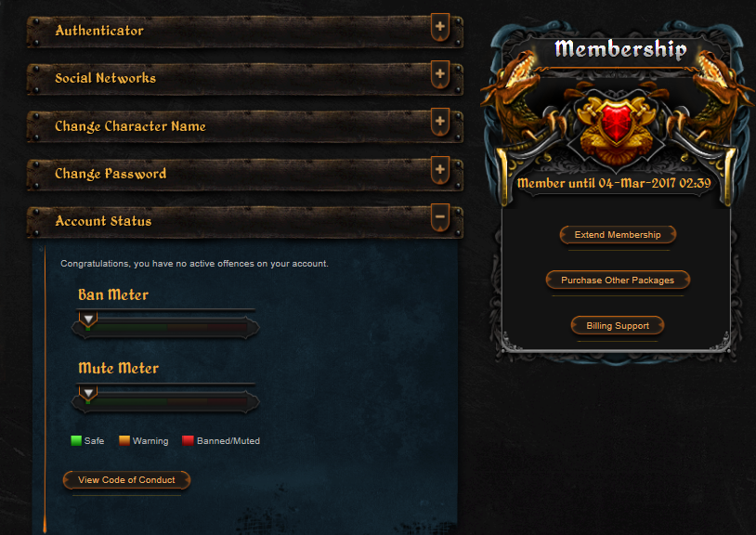Open Billing Support
756x535 pixels.
(618, 326)
